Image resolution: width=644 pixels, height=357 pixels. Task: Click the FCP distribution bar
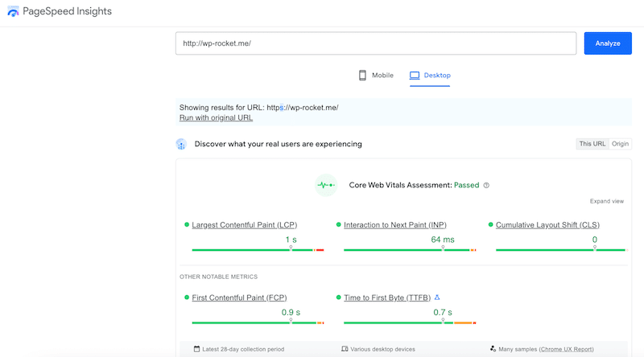click(258, 323)
